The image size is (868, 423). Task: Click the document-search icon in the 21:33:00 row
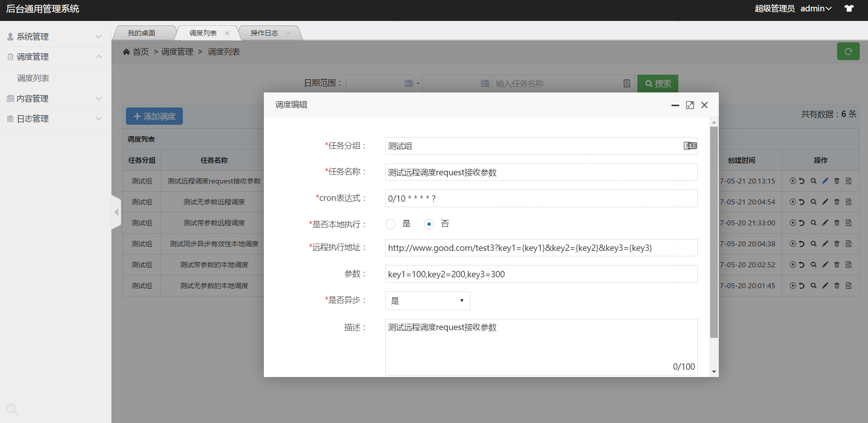tap(848, 223)
